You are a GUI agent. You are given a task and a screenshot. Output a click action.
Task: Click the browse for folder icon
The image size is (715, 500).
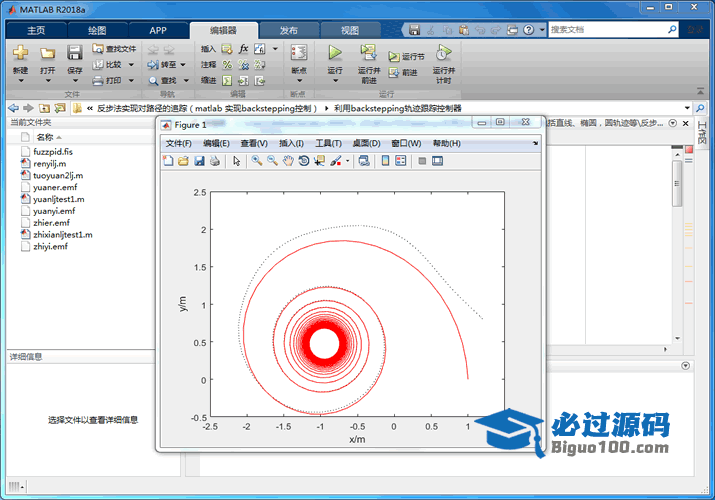tap(60, 108)
